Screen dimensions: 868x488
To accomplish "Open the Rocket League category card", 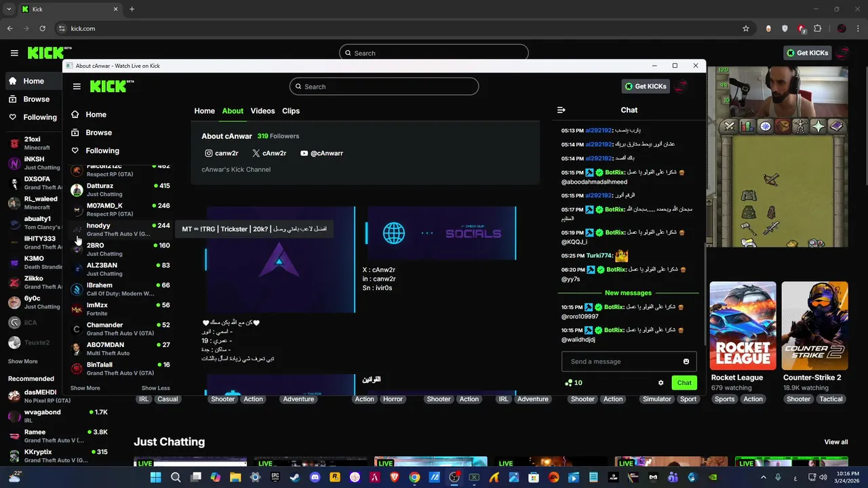I will (743, 325).
